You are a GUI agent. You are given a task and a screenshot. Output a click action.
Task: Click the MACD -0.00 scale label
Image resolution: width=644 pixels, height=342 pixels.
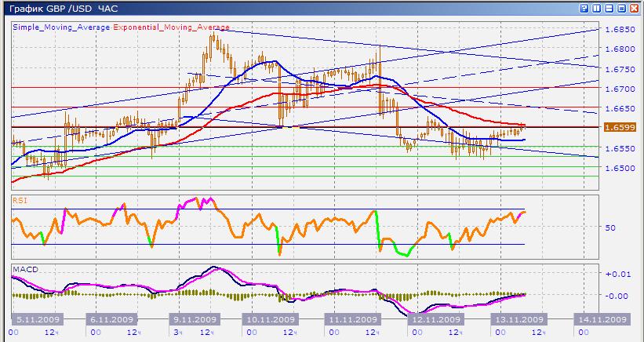coord(617,296)
